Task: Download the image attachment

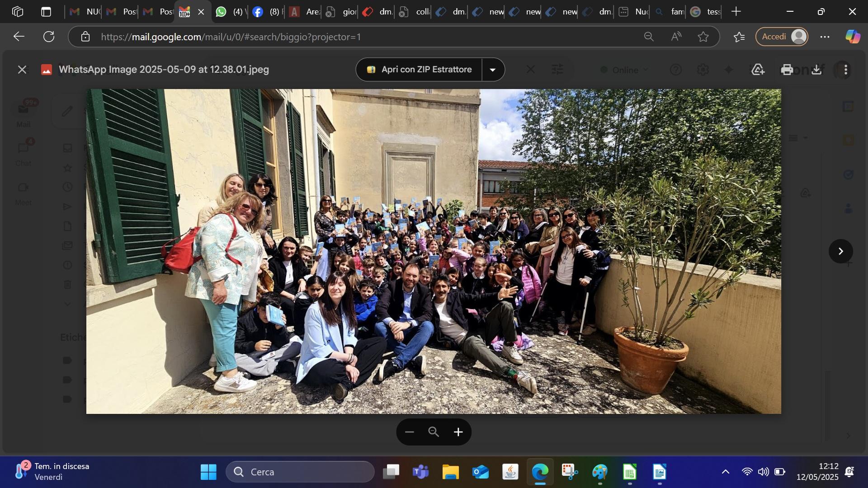Action: point(816,70)
